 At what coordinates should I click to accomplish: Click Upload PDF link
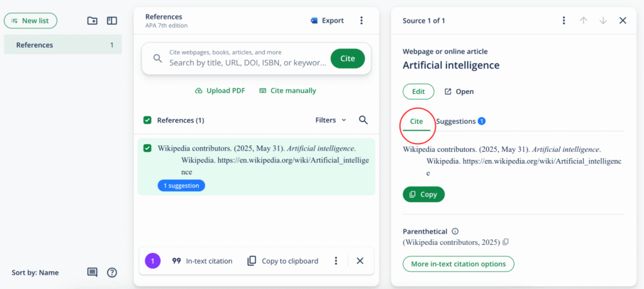220,91
